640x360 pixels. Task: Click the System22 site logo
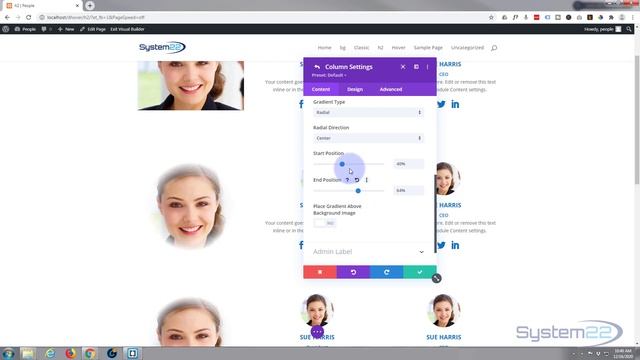click(162, 47)
